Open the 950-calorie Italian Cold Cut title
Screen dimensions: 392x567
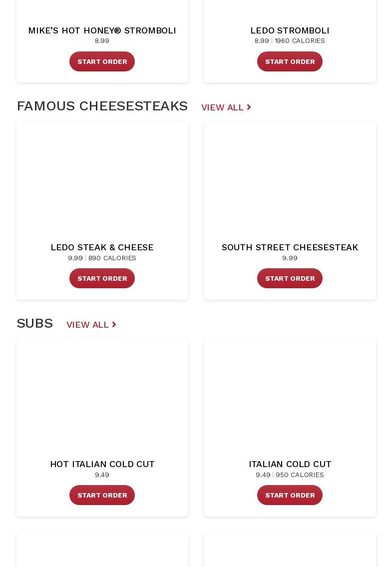290,464
